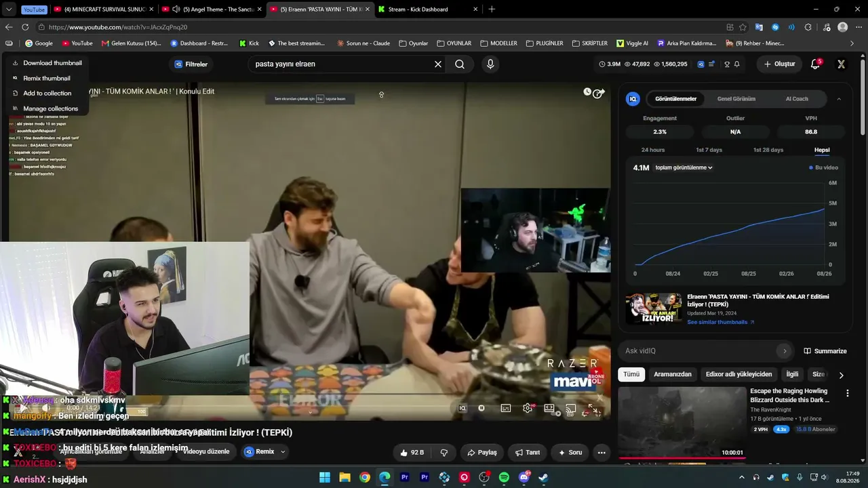Open Steam from the taskbar

544,477
